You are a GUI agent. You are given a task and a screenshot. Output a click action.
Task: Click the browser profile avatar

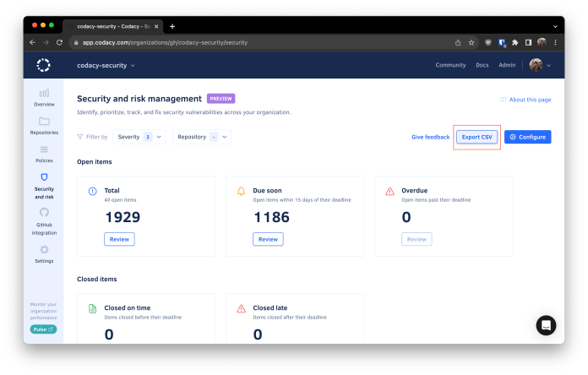[x=542, y=42]
